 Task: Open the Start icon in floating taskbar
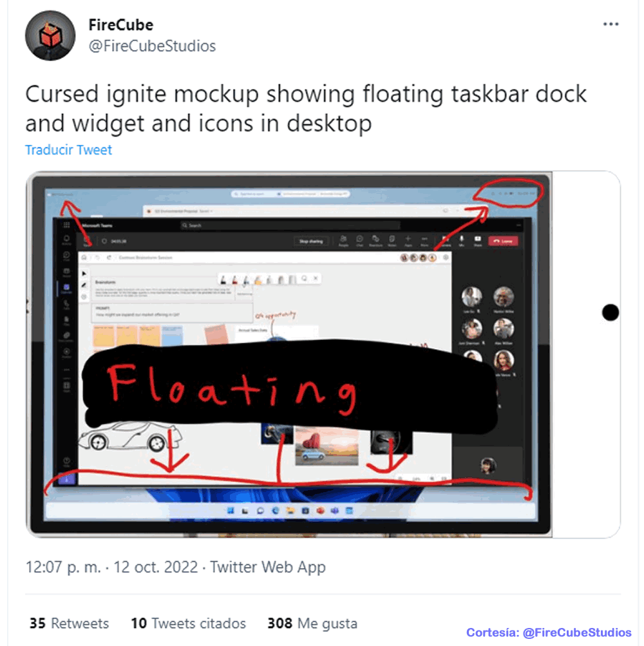pos(231,511)
